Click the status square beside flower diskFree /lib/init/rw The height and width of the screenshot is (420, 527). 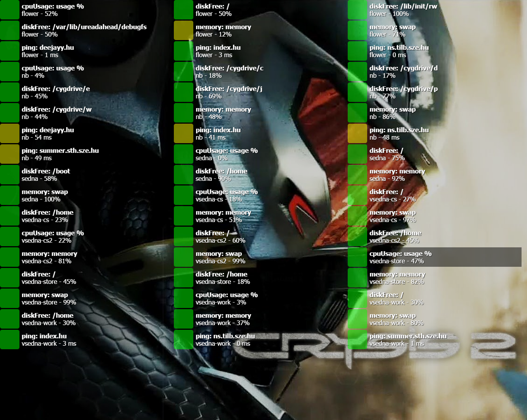click(x=357, y=10)
